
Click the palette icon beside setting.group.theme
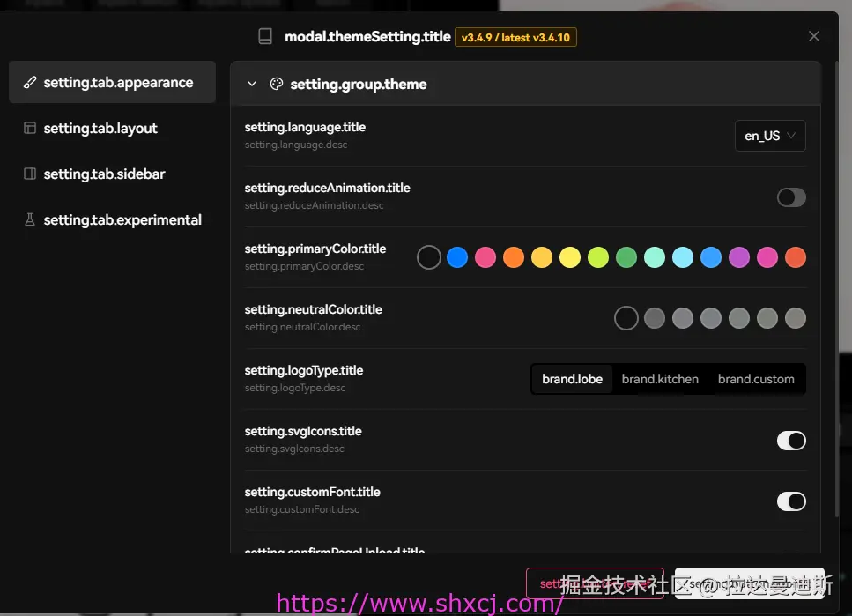point(277,84)
